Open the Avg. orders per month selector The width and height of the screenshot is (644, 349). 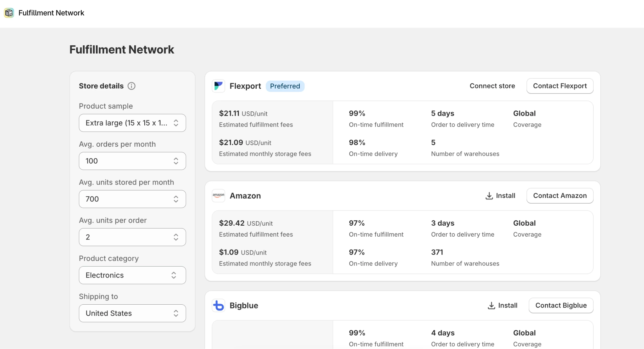tap(132, 161)
